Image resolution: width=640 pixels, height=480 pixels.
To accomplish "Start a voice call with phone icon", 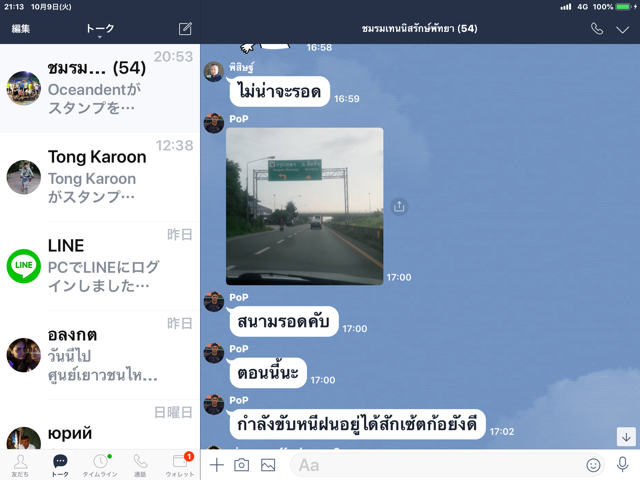I will click(x=597, y=29).
